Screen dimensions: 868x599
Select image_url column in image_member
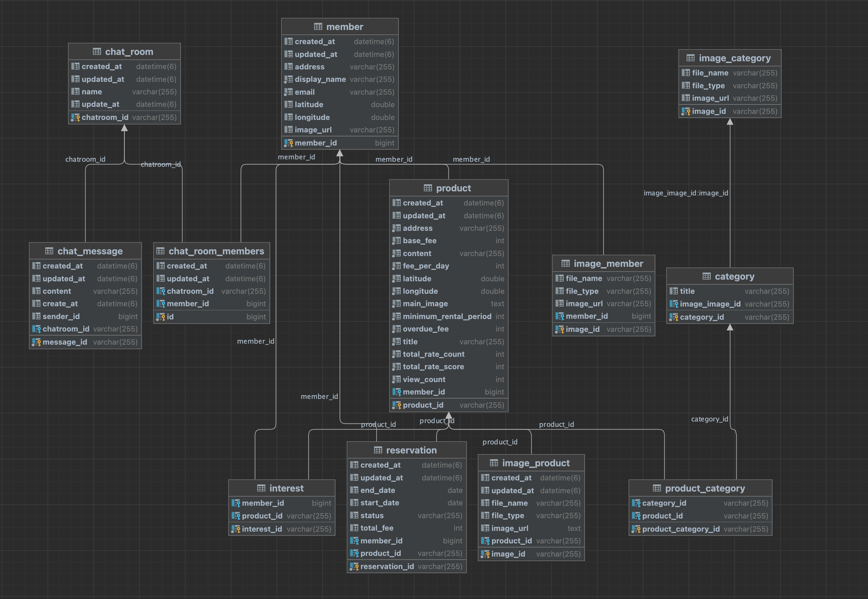coord(604,304)
